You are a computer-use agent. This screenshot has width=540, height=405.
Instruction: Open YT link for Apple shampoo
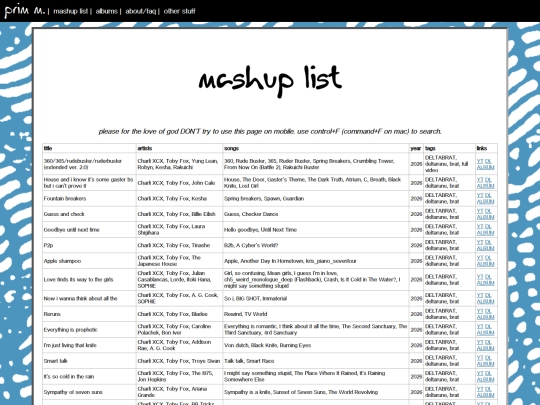(x=480, y=258)
